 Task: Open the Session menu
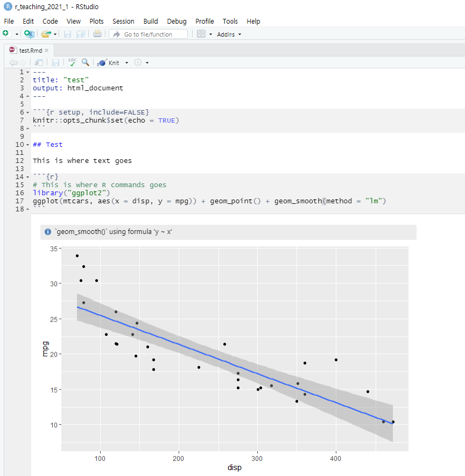(123, 22)
